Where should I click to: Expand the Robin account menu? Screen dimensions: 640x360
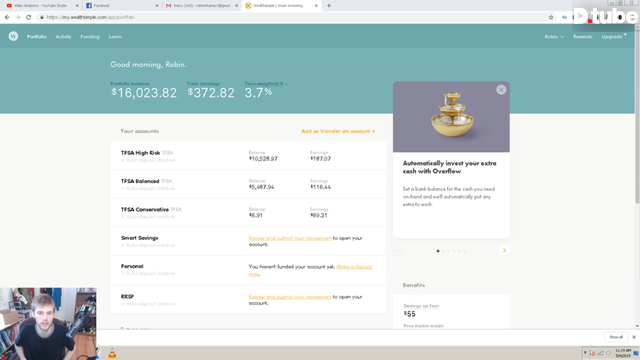click(554, 37)
